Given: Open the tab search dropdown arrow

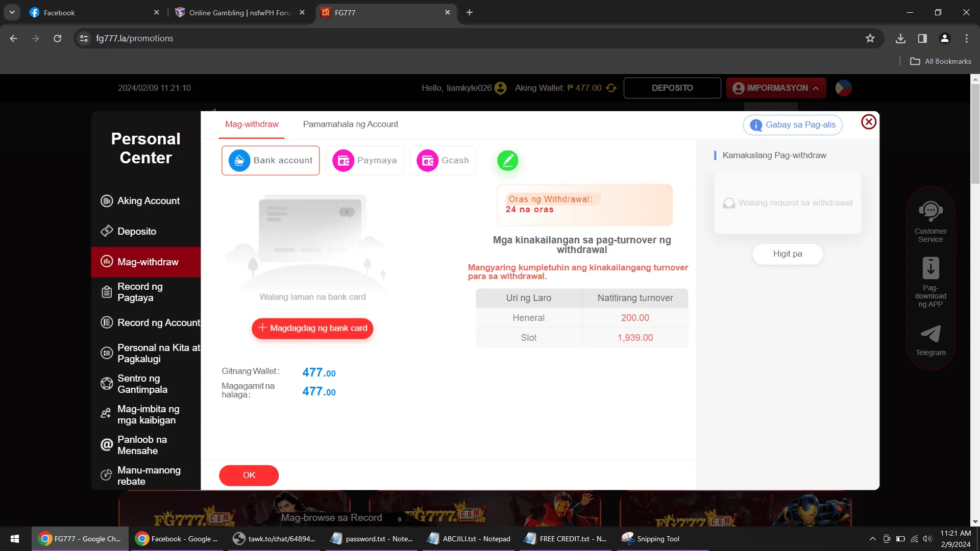Looking at the screenshot, I should [x=12, y=12].
